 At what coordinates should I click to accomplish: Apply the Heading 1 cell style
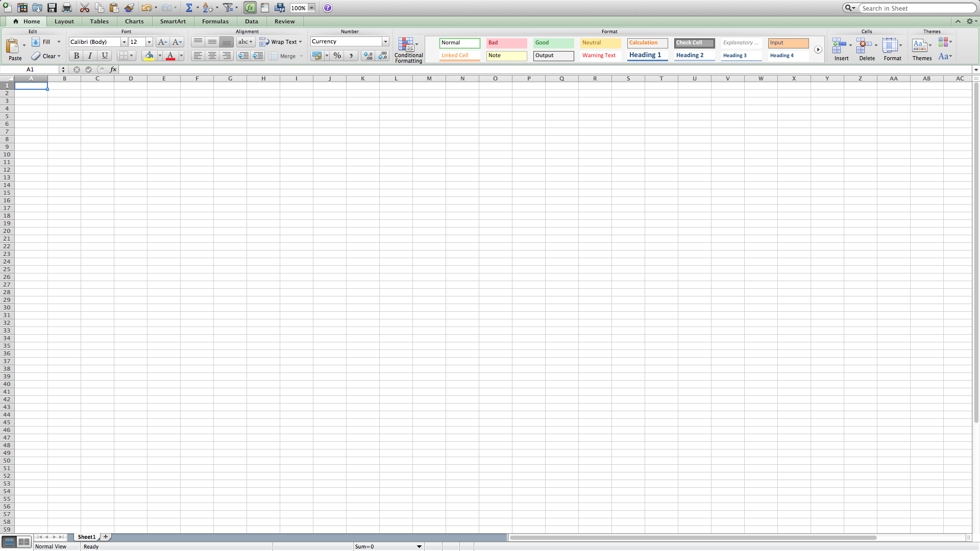tap(647, 55)
